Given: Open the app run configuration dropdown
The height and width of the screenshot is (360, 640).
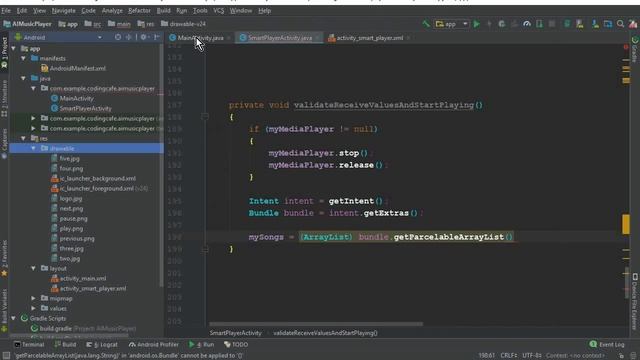Looking at the screenshot, I should pyautogui.click(x=451, y=24).
